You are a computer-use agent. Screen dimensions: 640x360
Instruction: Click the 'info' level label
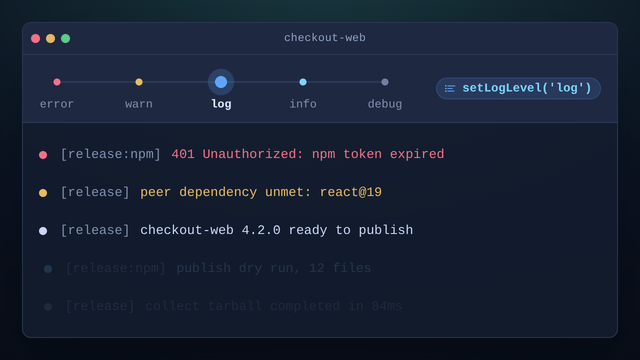[303, 104]
